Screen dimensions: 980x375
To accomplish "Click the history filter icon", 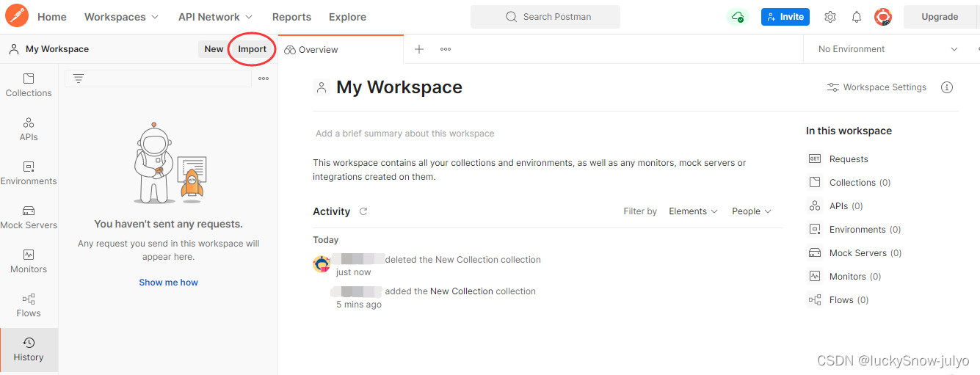I will click(x=79, y=79).
